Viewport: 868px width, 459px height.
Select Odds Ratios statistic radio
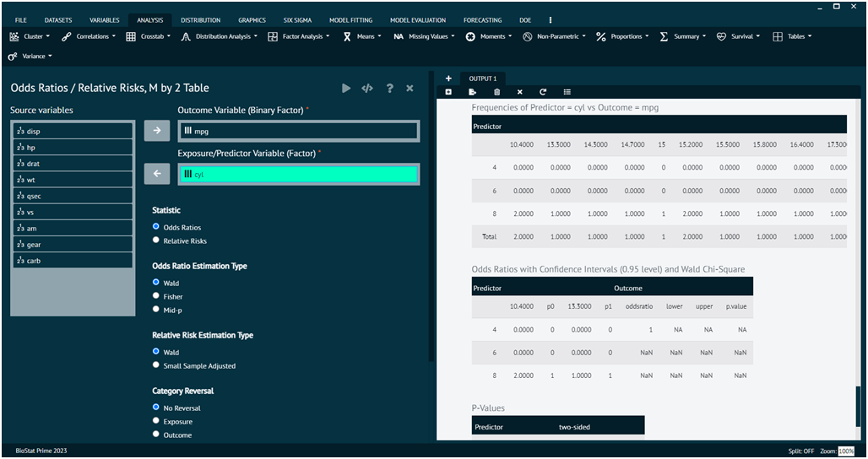[156, 227]
